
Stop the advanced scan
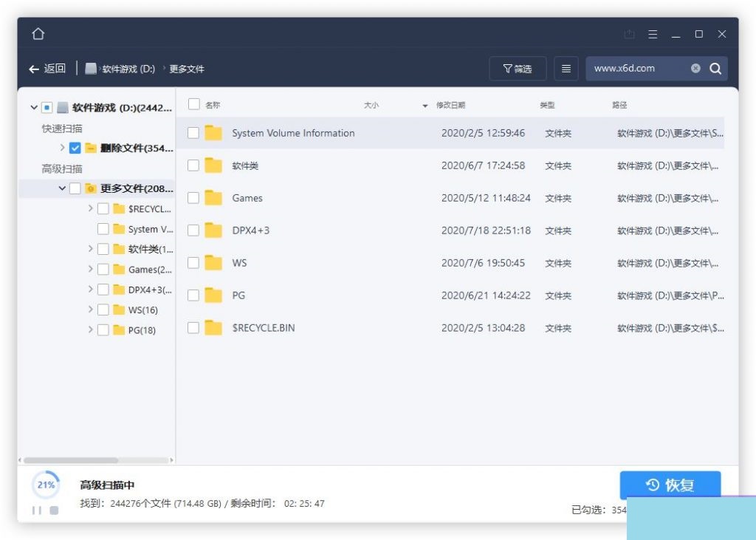(53, 510)
